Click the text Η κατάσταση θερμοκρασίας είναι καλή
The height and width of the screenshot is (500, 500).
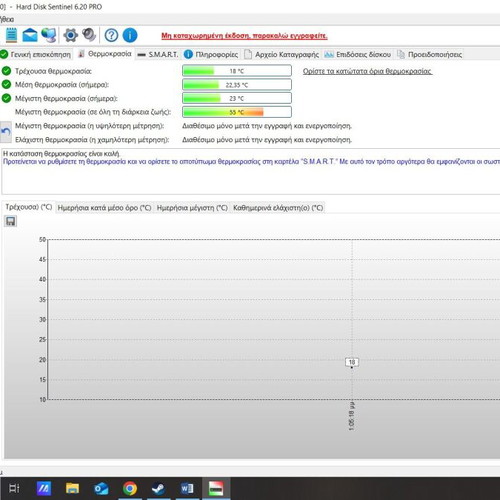[61, 154]
